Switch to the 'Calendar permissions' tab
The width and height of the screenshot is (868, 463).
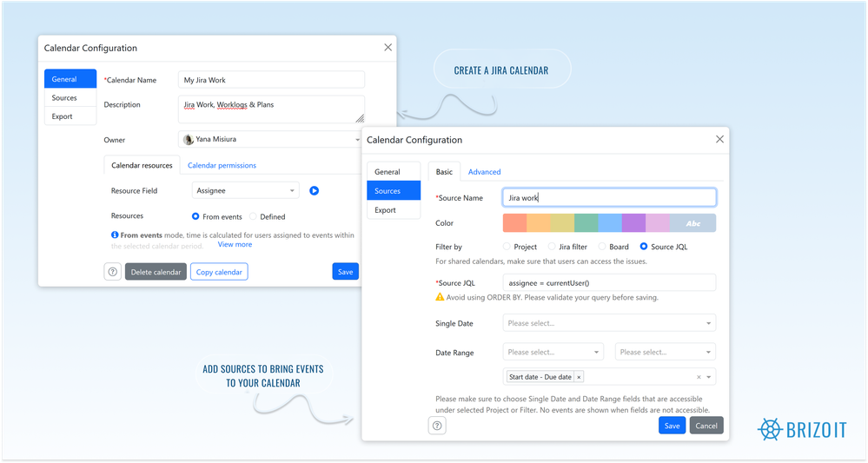click(222, 165)
